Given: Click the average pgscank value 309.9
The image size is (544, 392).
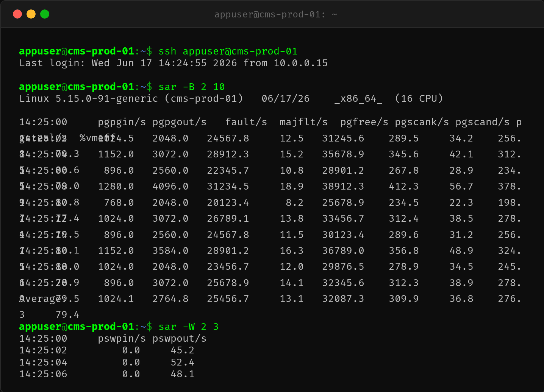Looking at the screenshot, I should click(x=404, y=299).
